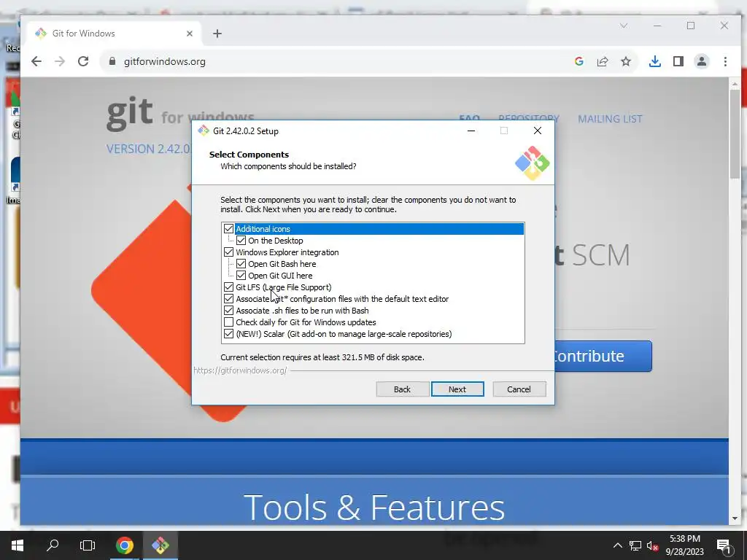Open MAILING LIST link on webpage

(610, 119)
